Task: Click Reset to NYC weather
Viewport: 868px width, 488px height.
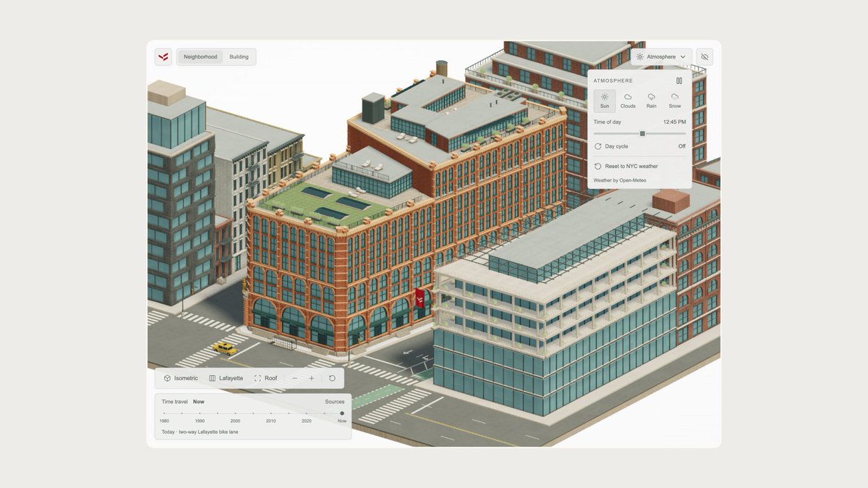Action: click(639, 167)
